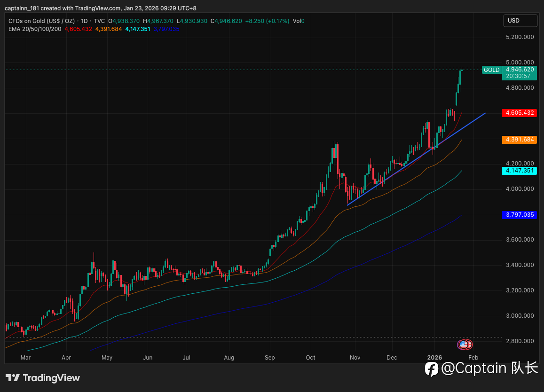Click the 3,200.000 price axis label
The height and width of the screenshot is (392, 544).
[520, 290]
